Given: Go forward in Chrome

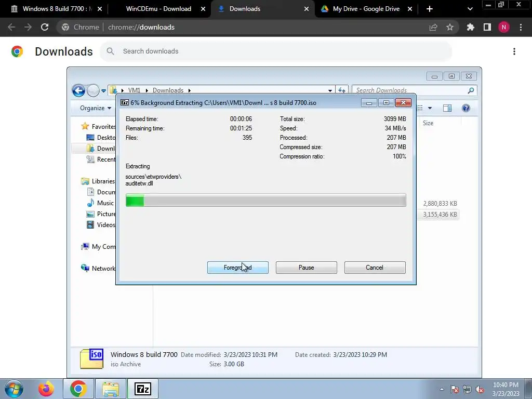Looking at the screenshot, I should coord(28,27).
